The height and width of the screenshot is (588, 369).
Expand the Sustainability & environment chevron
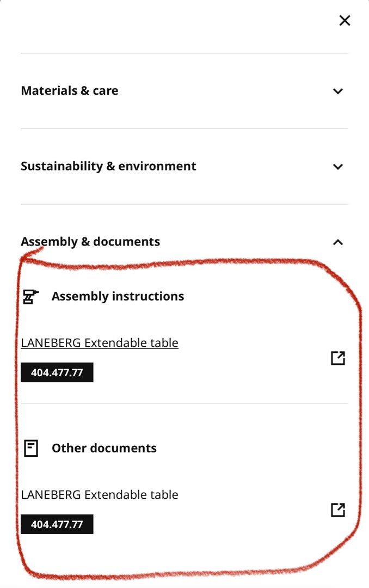pyautogui.click(x=338, y=167)
